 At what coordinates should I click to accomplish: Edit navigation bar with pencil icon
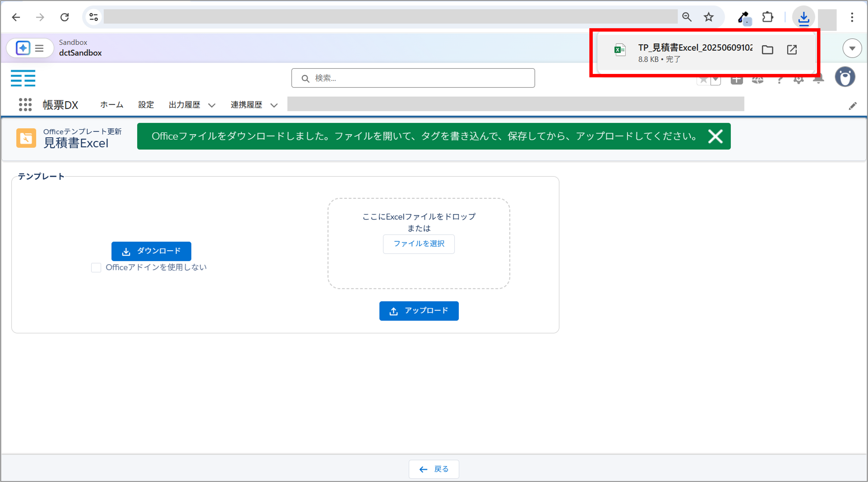[852, 106]
